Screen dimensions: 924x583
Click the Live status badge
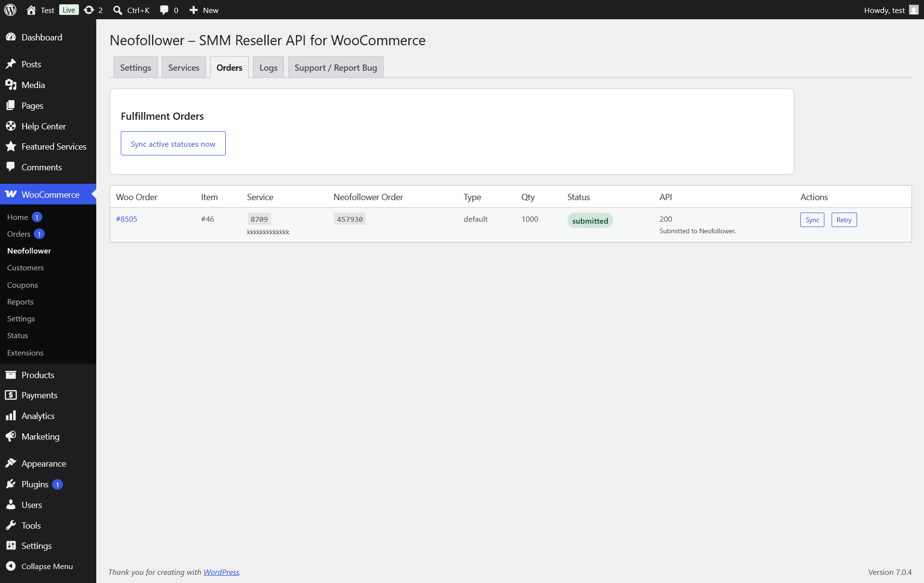pos(69,10)
